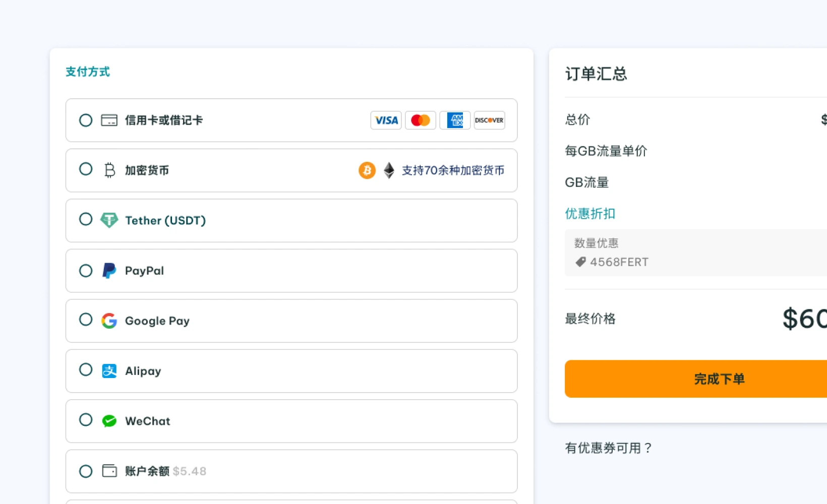The image size is (827, 504).
Task: Click the coupon tag icon beside 4568FERT
Action: 581,262
